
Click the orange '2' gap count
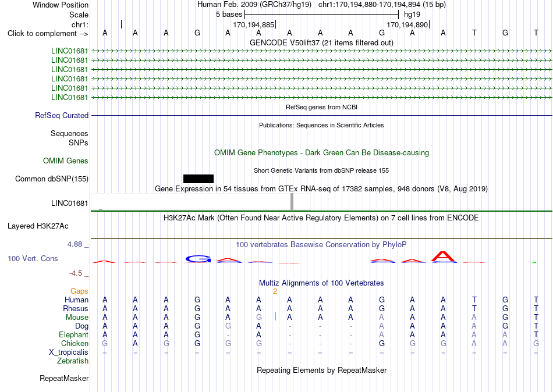click(x=275, y=291)
